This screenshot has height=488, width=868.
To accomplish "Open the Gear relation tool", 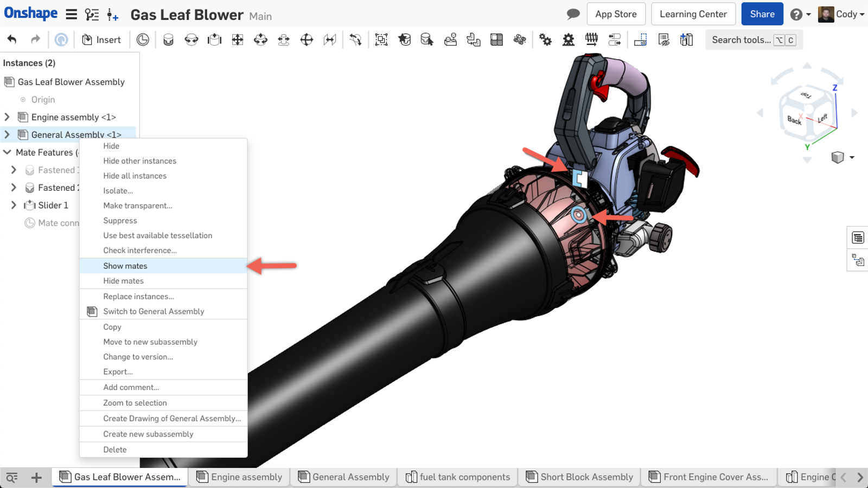I will [x=545, y=40].
